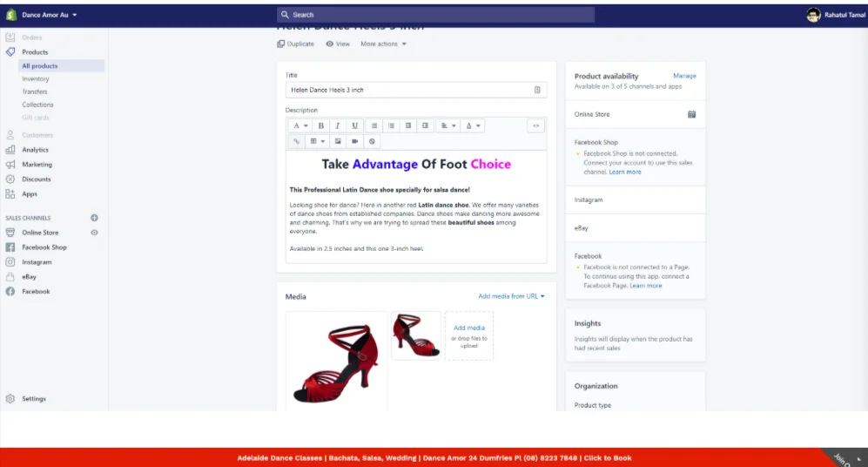Open the insert table dropdown
The image size is (868, 467).
click(x=317, y=141)
